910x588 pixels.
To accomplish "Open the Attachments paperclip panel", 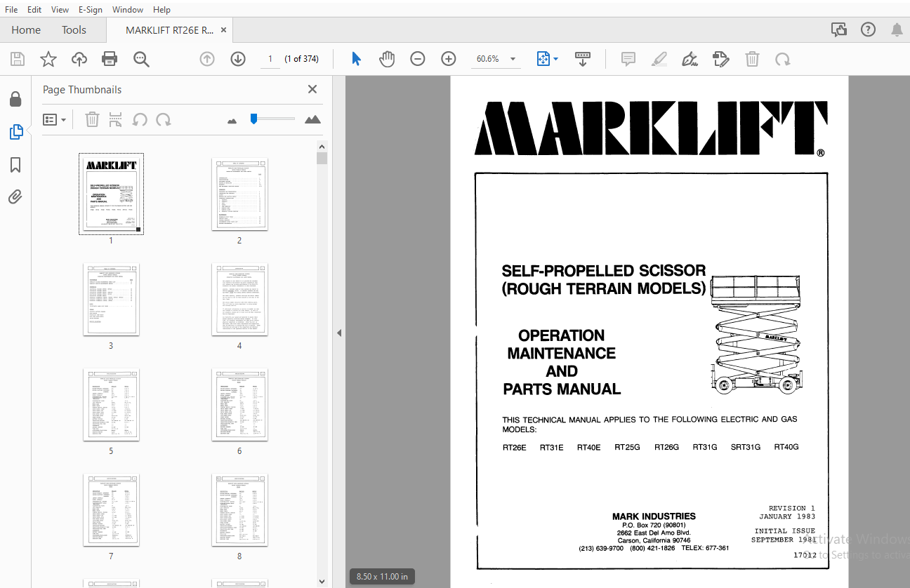I will pos(15,196).
